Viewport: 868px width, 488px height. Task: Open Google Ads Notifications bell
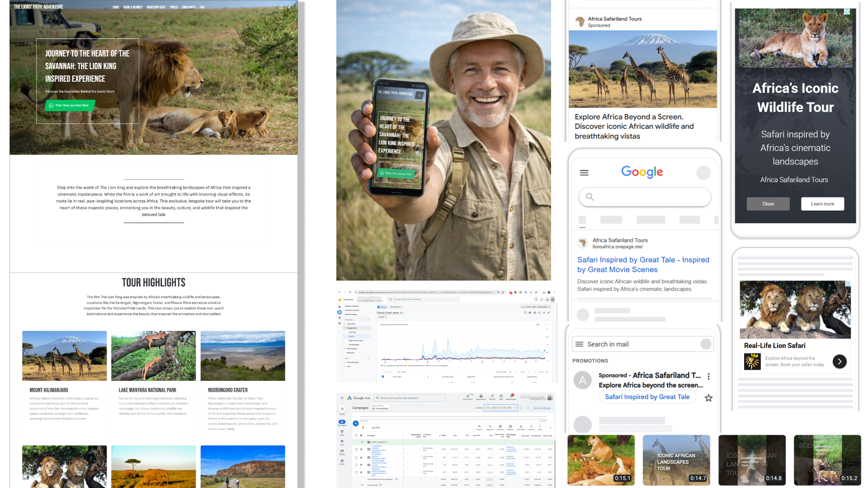click(511, 397)
